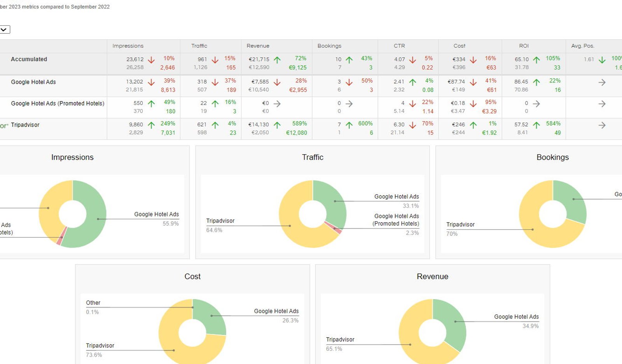The image size is (622, 364).
Task: Click the accumulated revenue value €21,715
Action: point(259,59)
